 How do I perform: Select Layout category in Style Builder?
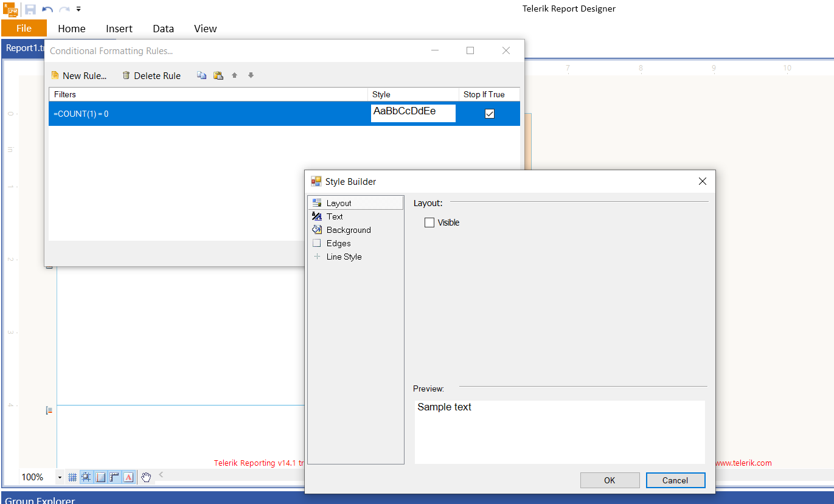click(x=356, y=203)
